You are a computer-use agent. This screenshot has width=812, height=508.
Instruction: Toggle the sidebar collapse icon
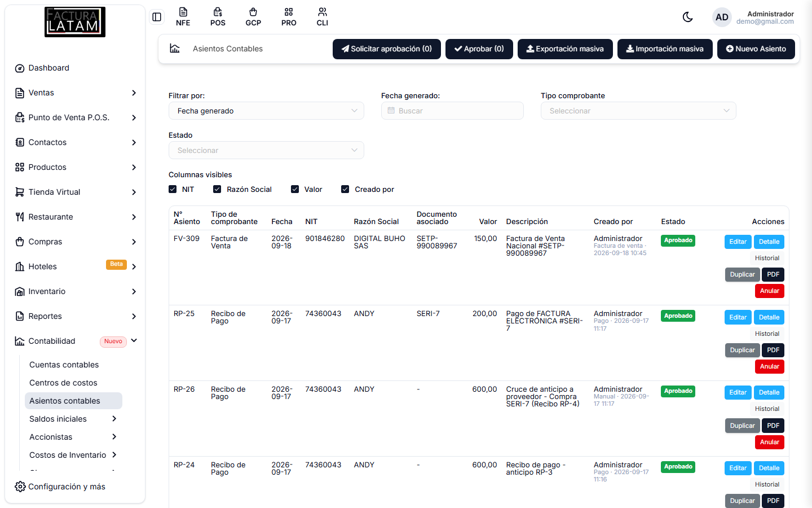(x=157, y=17)
